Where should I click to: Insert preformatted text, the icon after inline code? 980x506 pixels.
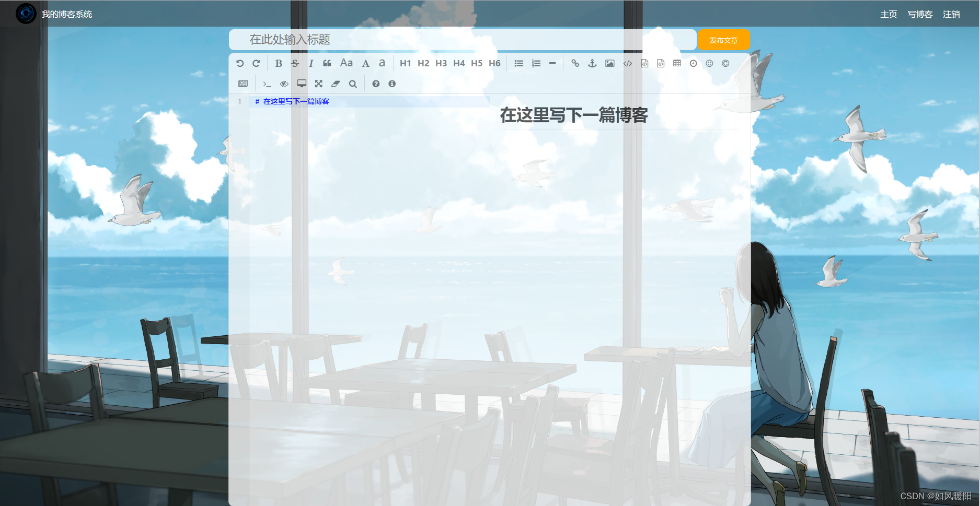click(644, 63)
